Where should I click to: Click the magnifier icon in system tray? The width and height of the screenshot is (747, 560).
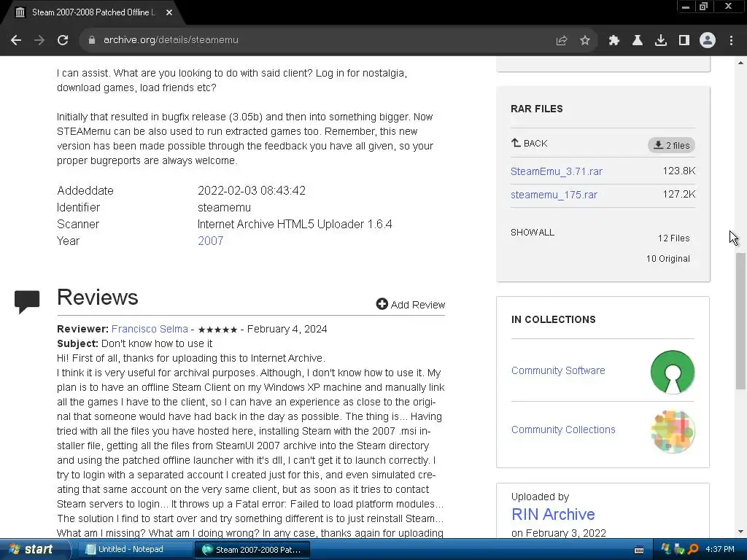pyautogui.click(x=693, y=550)
